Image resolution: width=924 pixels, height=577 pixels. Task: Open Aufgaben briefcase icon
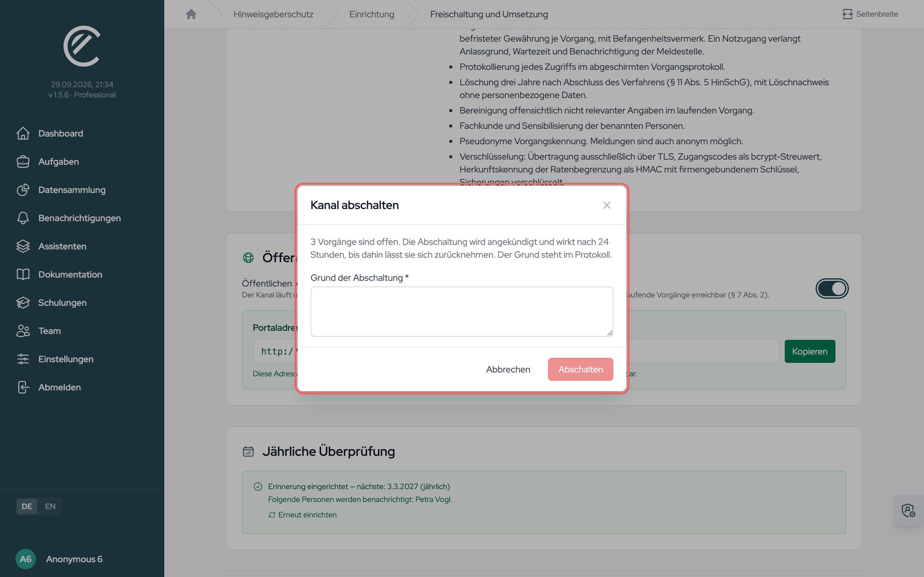coord(23,162)
